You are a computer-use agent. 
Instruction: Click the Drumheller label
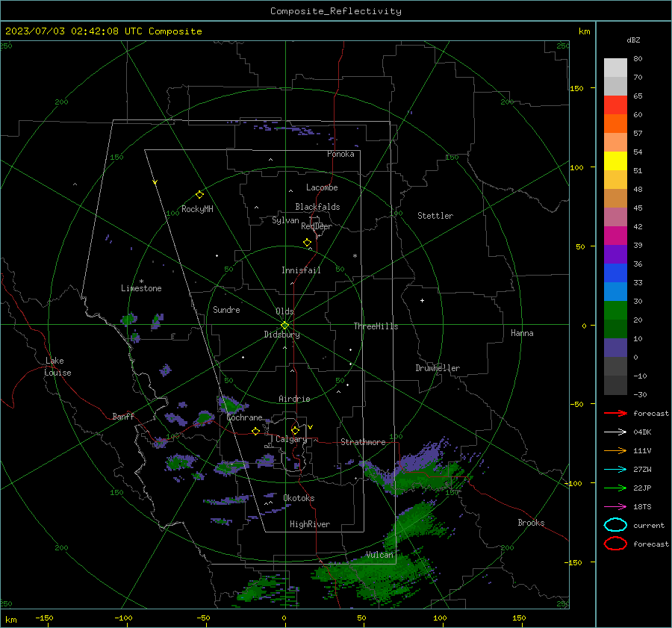pyautogui.click(x=438, y=368)
